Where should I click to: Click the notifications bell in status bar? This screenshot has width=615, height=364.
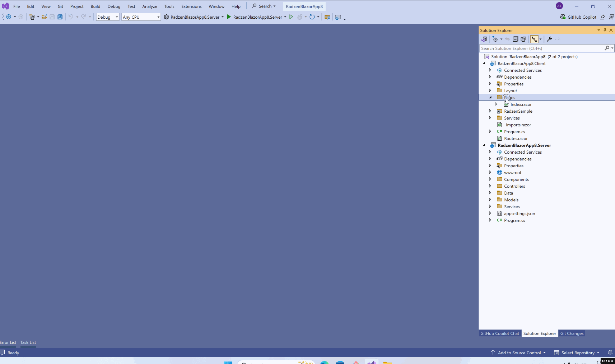(610, 353)
